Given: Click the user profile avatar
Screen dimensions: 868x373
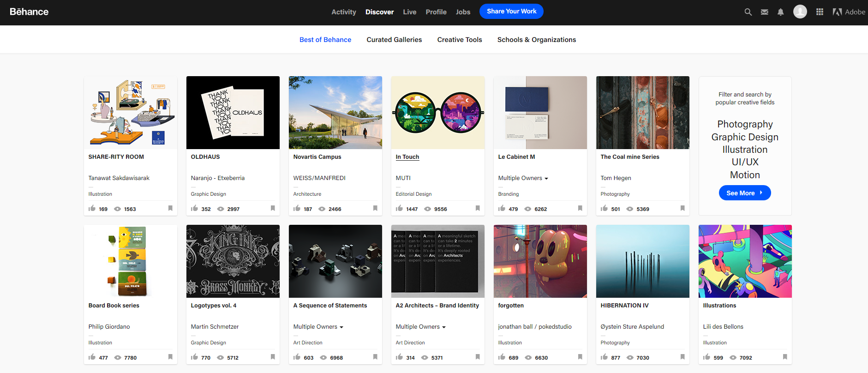Looking at the screenshot, I should pos(800,12).
